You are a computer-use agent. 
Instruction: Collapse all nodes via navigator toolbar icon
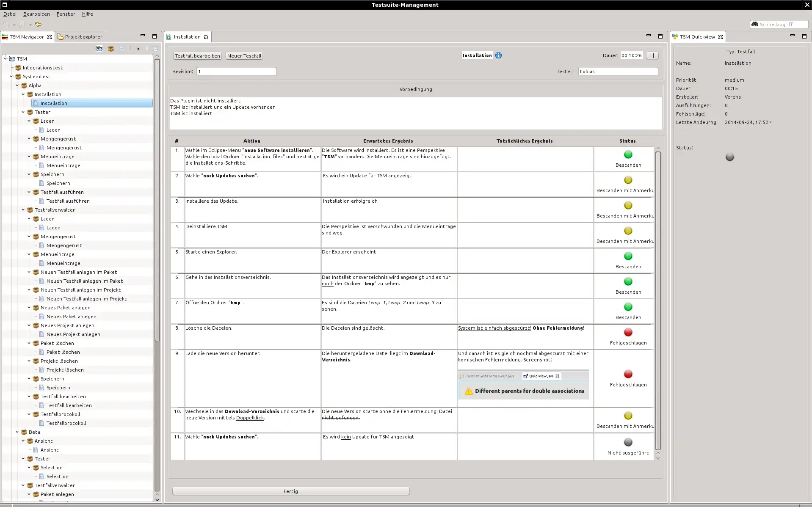pyautogui.click(x=155, y=49)
